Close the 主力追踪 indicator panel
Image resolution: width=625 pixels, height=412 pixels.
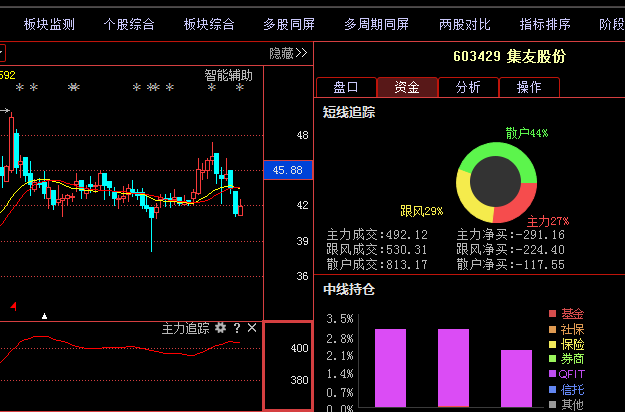252,328
